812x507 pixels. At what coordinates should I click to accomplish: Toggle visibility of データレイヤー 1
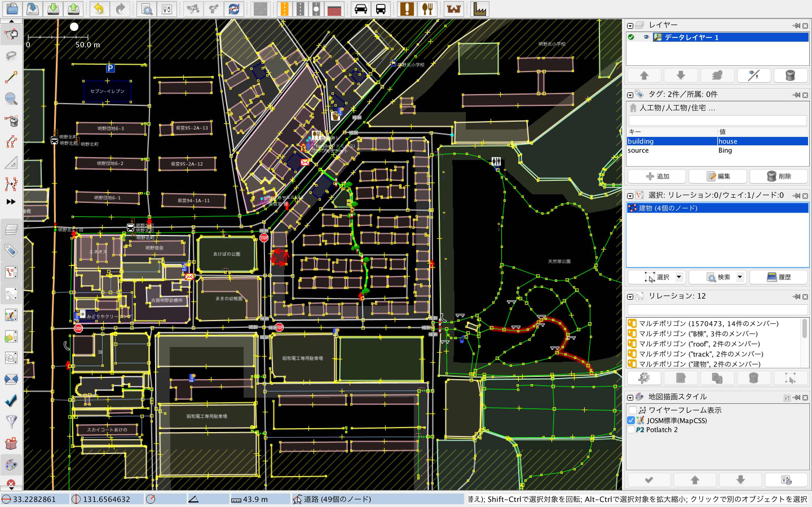pyautogui.click(x=646, y=37)
